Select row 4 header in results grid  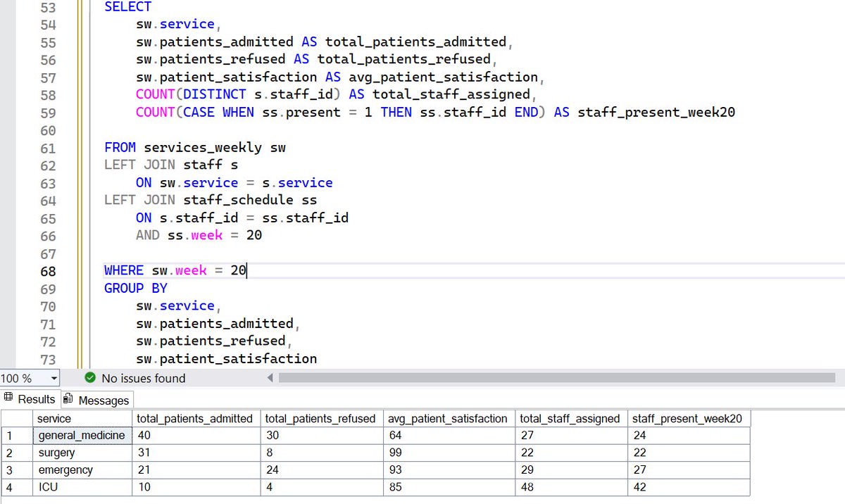16,486
